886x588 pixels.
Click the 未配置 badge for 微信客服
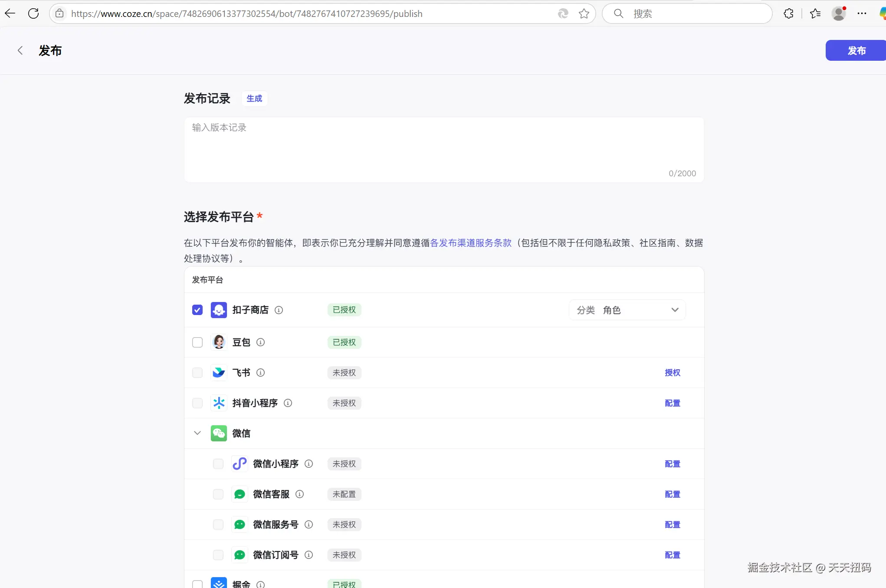345,494
